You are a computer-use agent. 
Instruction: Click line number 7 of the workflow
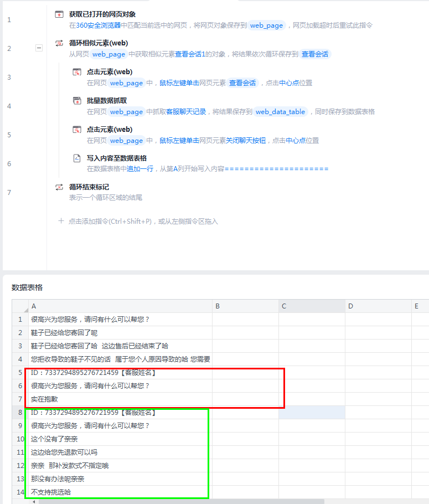point(9,193)
